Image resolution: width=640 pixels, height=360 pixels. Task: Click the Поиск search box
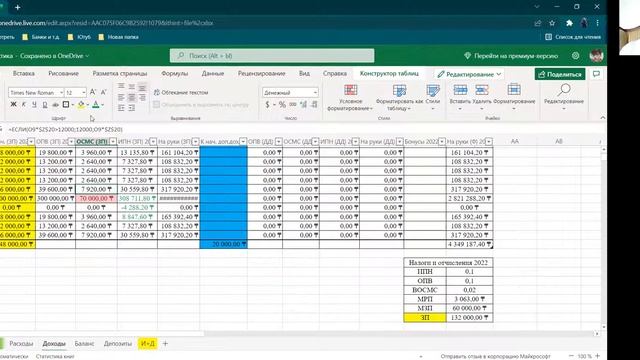tap(272, 56)
